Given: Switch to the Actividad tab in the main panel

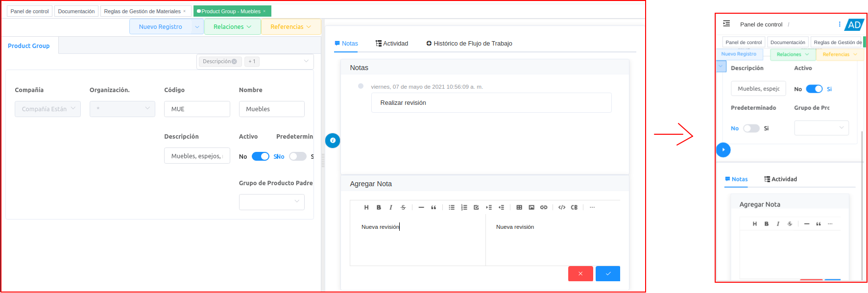Looking at the screenshot, I should point(392,44).
